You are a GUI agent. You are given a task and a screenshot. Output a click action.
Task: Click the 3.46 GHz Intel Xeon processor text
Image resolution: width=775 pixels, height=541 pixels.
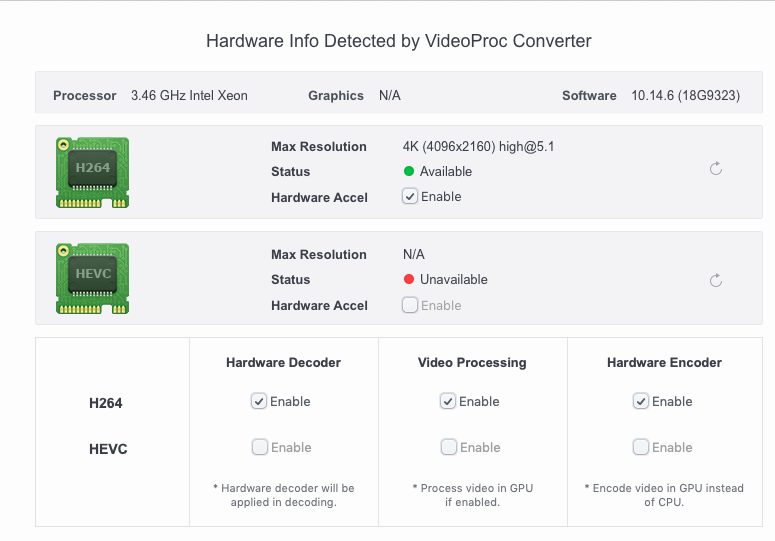189,96
